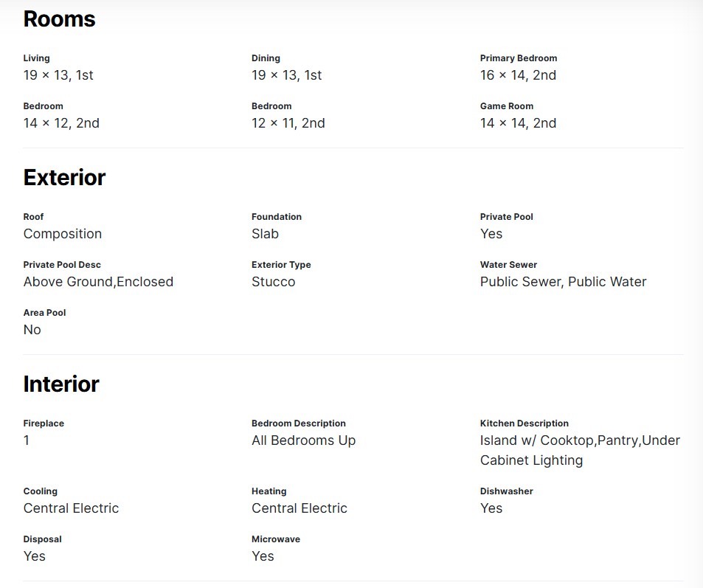Select the Slab foundation value
This screenshot has height=588, width=703.
click(x=265, y=234)
